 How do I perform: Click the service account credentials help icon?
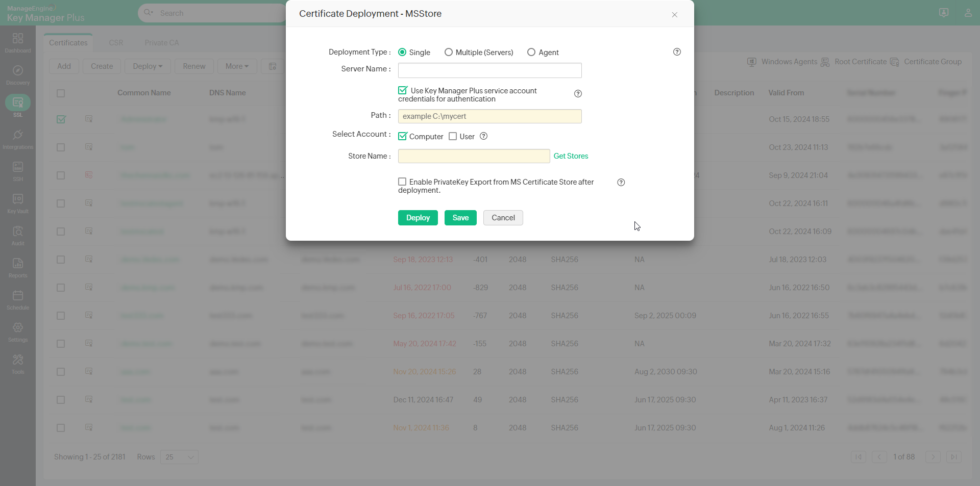[x=578, y=94]
